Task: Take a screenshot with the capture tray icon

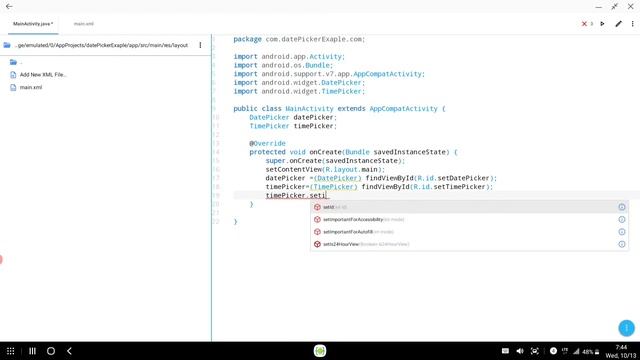Action: 535,351
